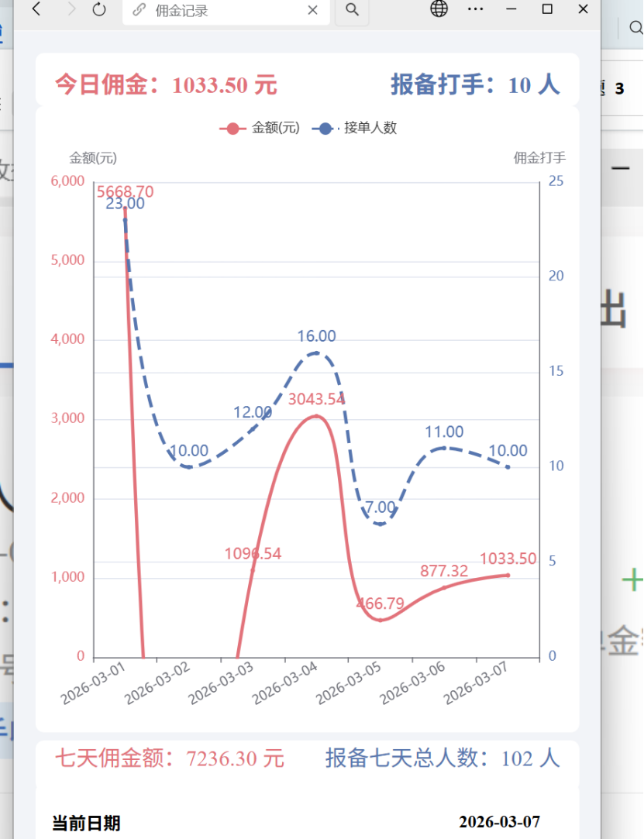Reload the page with the refresh icon
The width and height of the screenshot is (644, 839).
click(x=99, y=9)
